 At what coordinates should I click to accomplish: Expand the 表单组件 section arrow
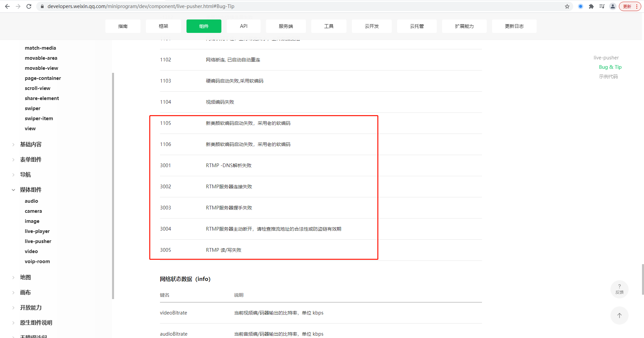pyautogui.click(x=13, y=160)
